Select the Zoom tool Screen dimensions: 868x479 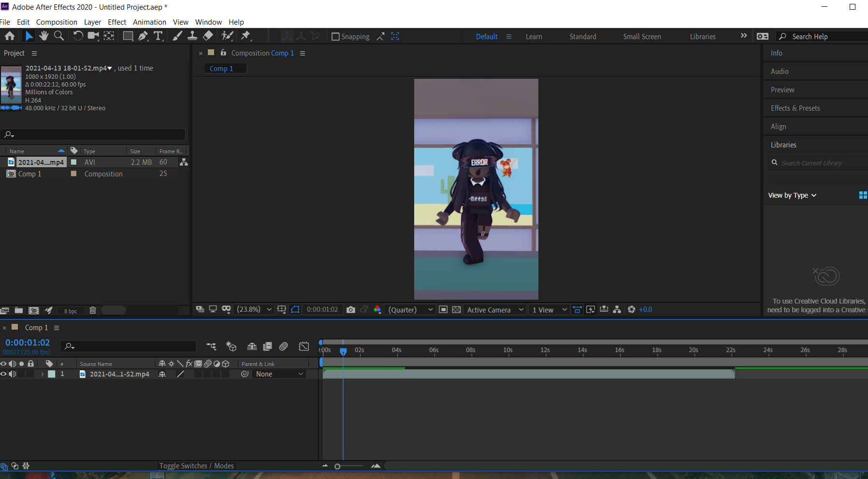click(x=59, y=36)
